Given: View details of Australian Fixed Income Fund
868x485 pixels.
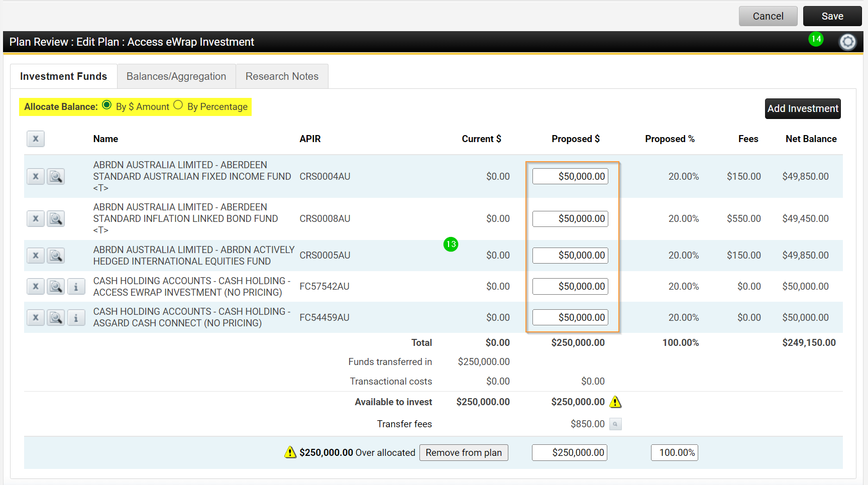Looking at the screenshot, I should [x=56, y=177].
